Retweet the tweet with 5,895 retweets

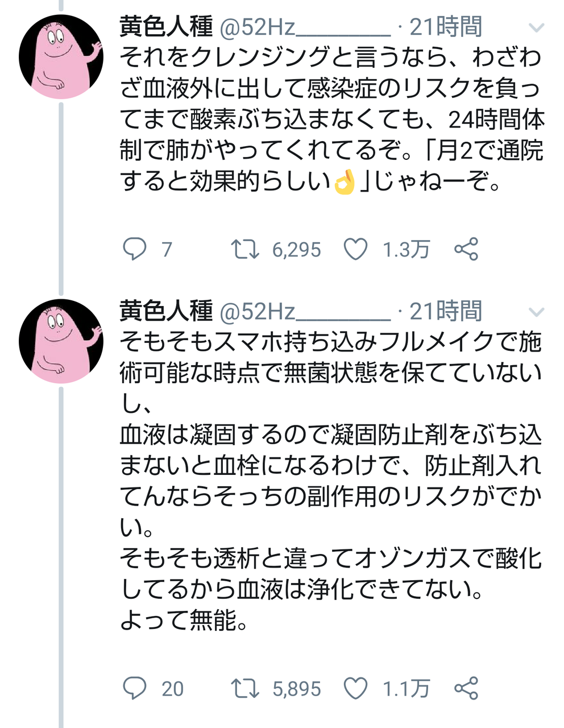coord(245,689)
